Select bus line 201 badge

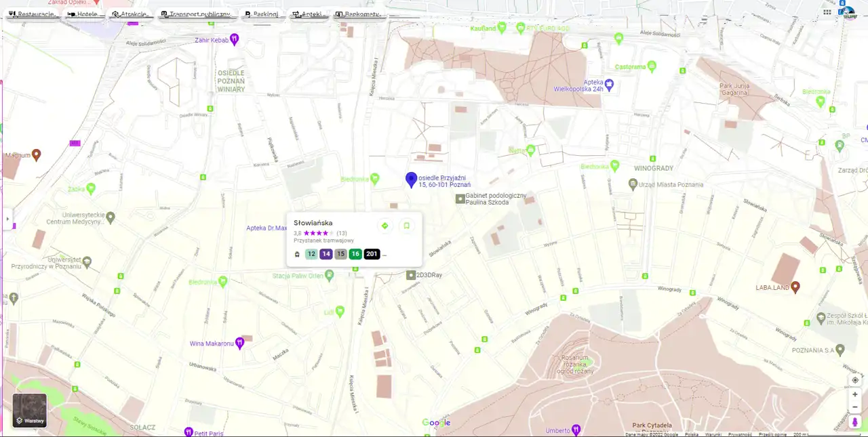(372, 254)
